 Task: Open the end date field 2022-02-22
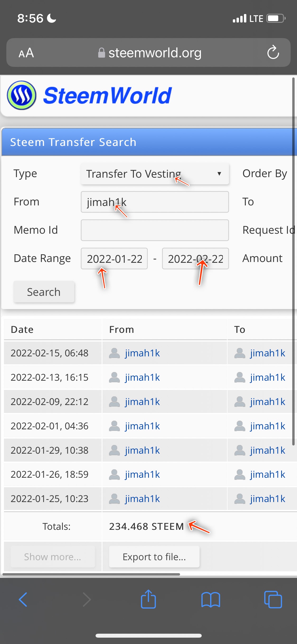click(195, 259)
